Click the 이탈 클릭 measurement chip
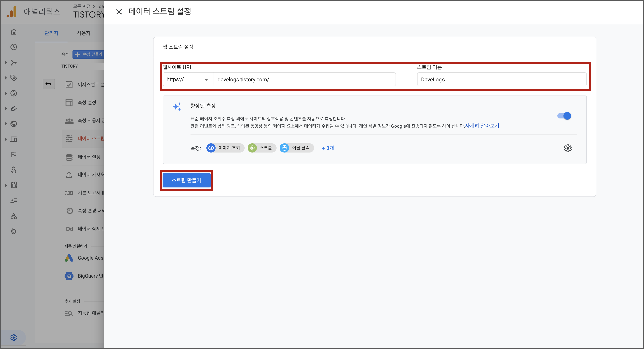This screenshot has height=349, width=644. (x=297, y=148)
